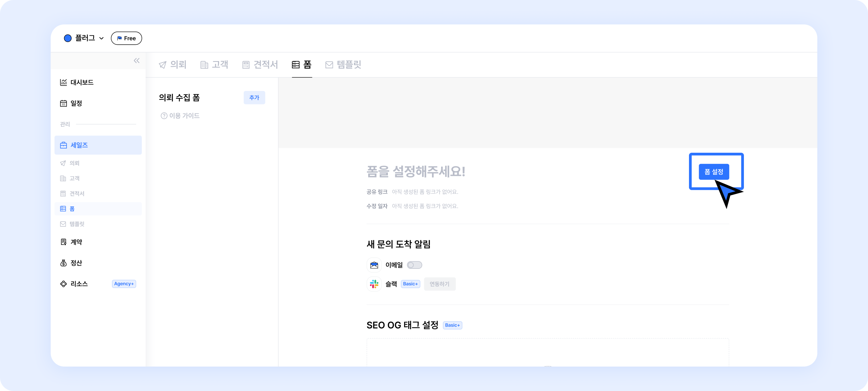Toggle the 이메일 notification switch
This screenshot has width=868, height=391.
coord(414,265)
